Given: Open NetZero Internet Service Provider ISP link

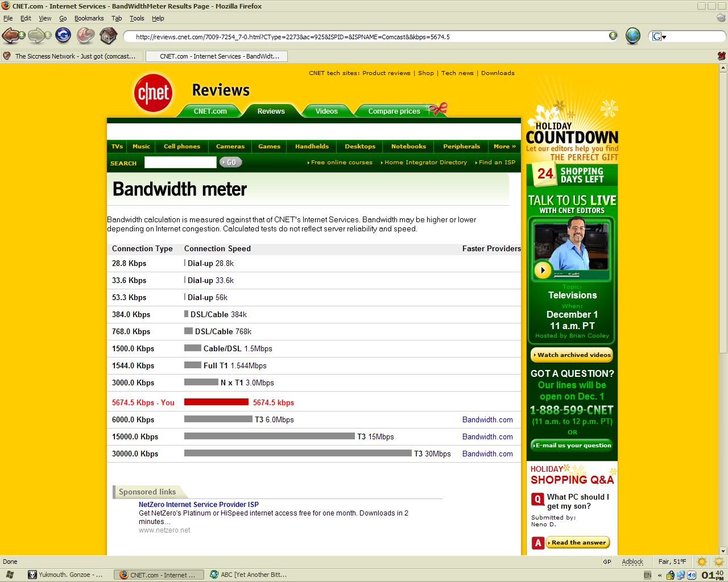Looking at the screenshot, I should (x=198, y=505).
